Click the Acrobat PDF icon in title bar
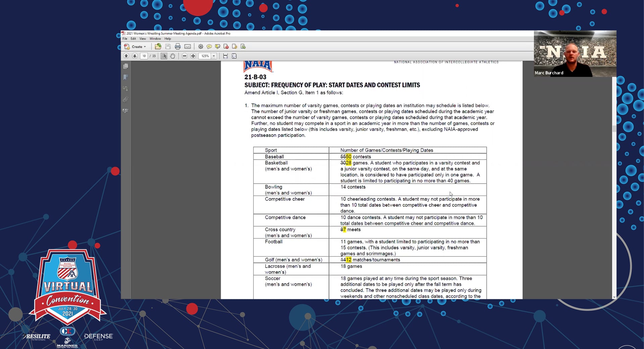Image resolution: width=644 pixels, height=349 pixels. click(123, 33)
